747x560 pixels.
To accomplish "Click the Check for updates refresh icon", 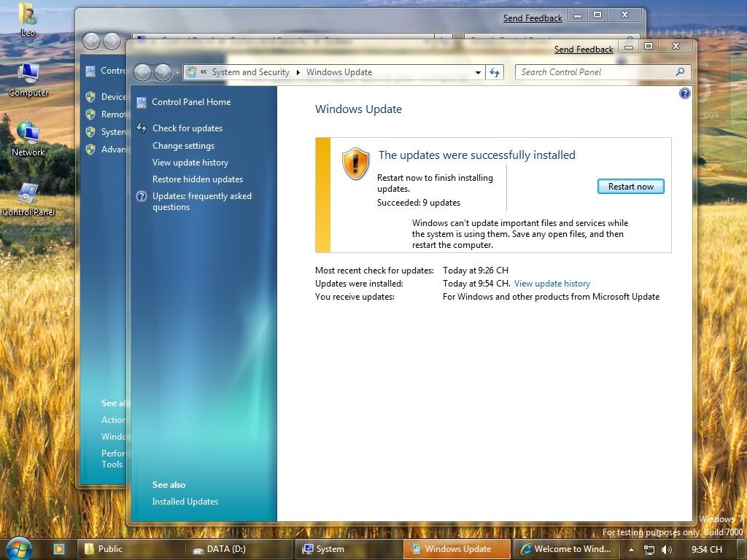I will [x=142, y=128].
